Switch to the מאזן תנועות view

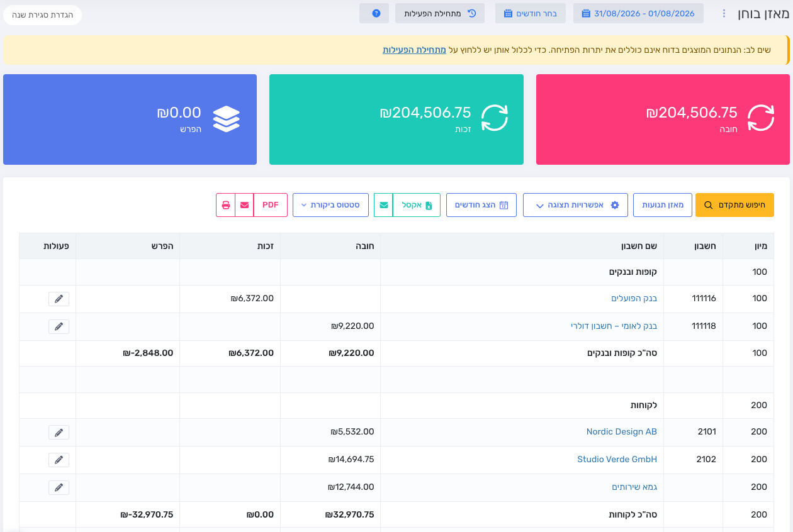click(x=663, y=205)
